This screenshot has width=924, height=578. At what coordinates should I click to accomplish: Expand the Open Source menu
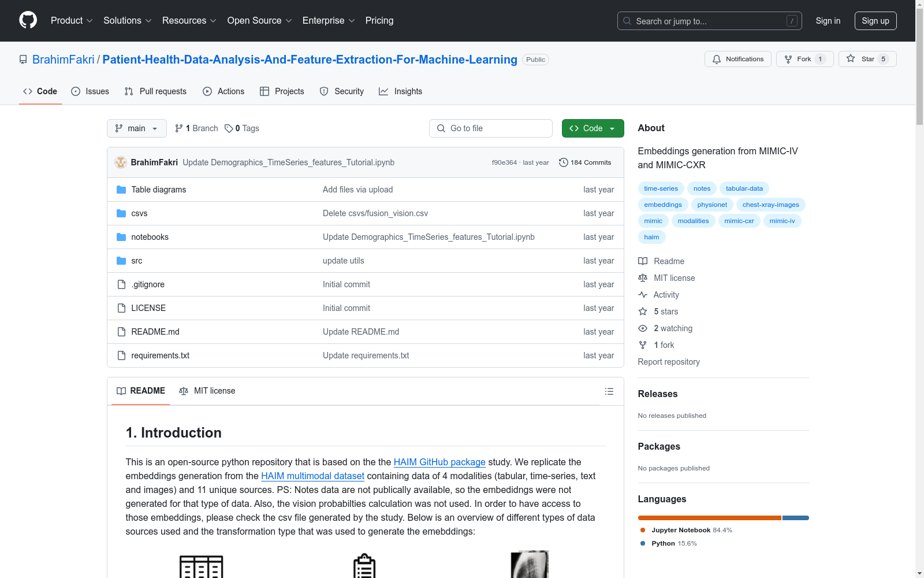(x=259, y=20)
